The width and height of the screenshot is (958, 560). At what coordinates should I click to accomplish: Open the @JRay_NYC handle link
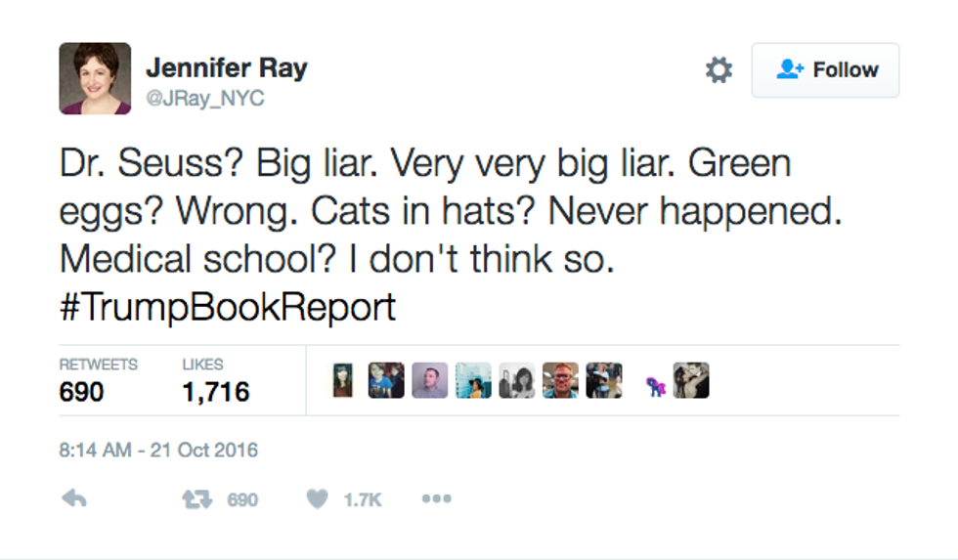[x=205, y=99]
